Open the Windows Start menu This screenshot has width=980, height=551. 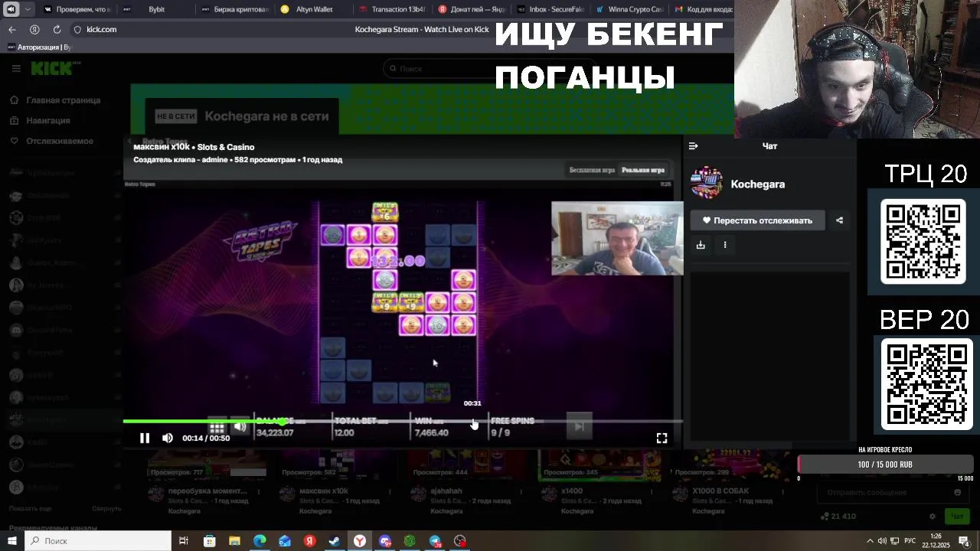coord(11,541)
